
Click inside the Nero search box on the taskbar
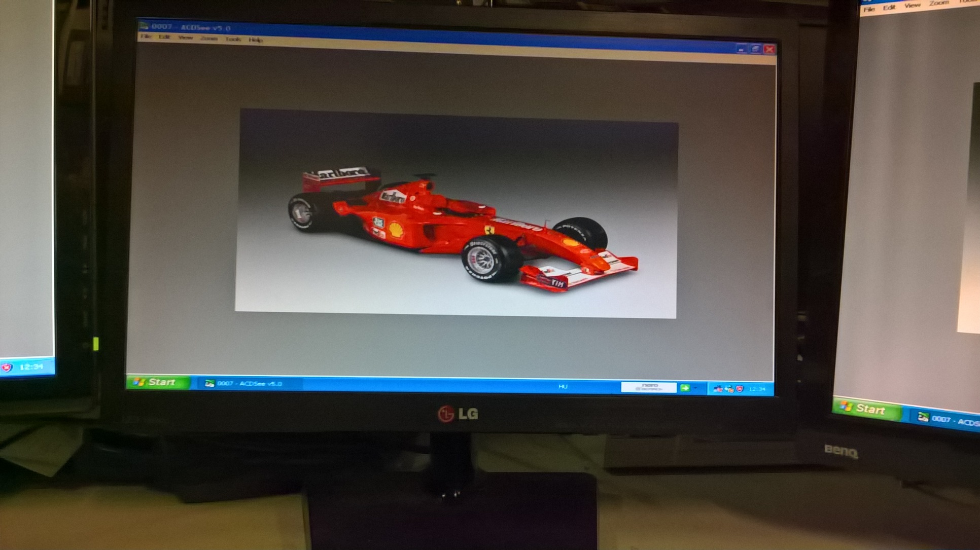point(648,387)
